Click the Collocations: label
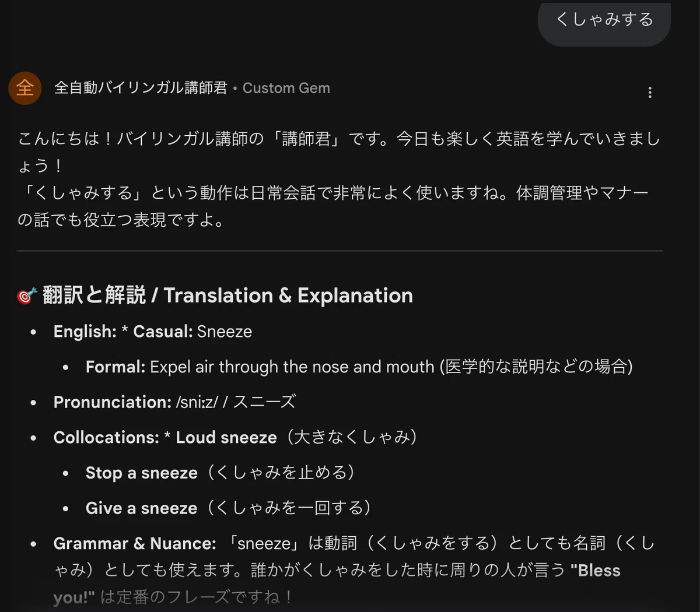 (x=106, y=437)
